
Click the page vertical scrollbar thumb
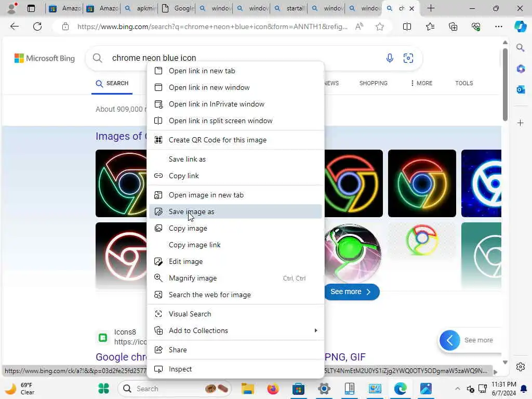click(x=505, y=84)
